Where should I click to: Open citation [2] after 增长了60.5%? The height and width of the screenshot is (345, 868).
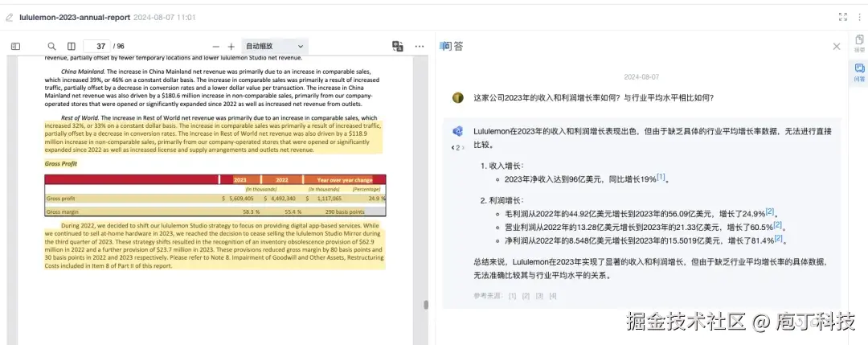pyautogui.click(x=777, y=225)
